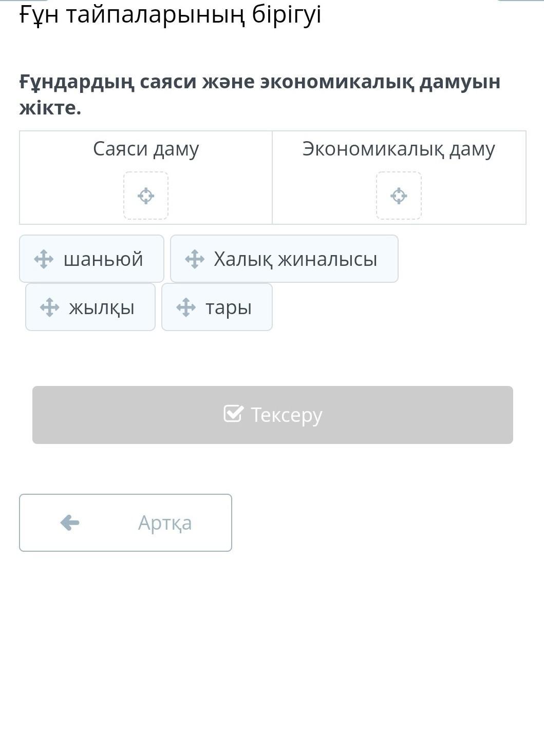
Task: Click the drop target under Саяси даму
Action: (x=146, y=196)
